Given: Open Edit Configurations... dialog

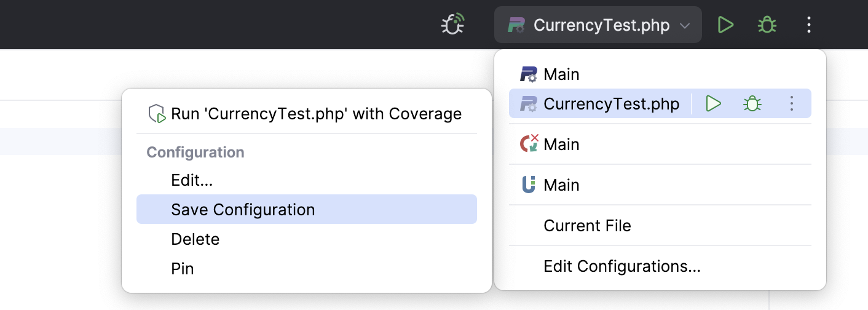Looking at the screenshot, I should point(622,266).
